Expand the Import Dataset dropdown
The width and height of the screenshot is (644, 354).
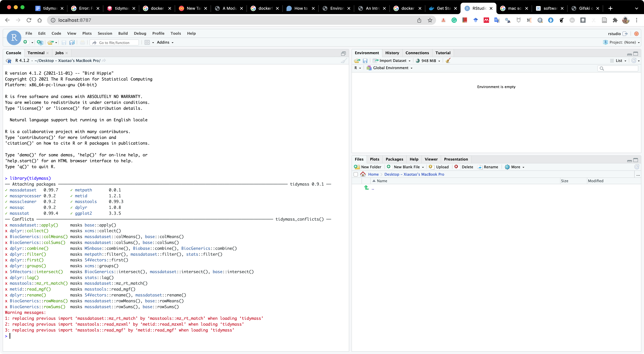pos(391,61)
